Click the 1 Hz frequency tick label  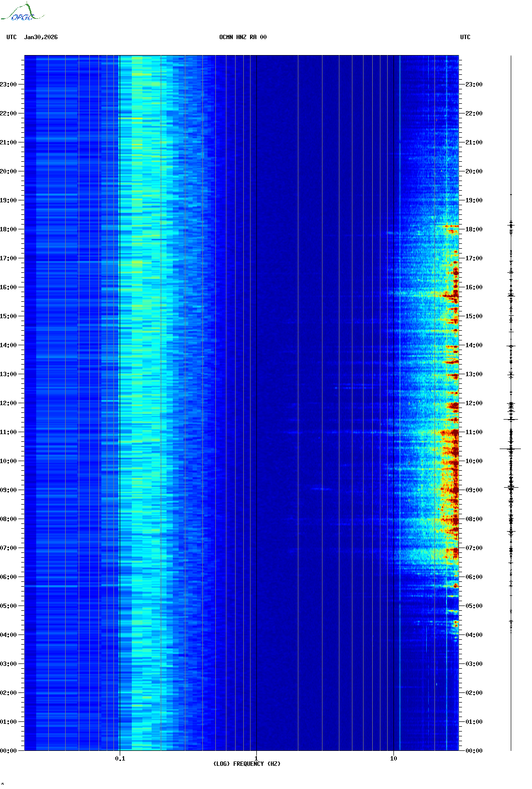[x=256, y=759]
